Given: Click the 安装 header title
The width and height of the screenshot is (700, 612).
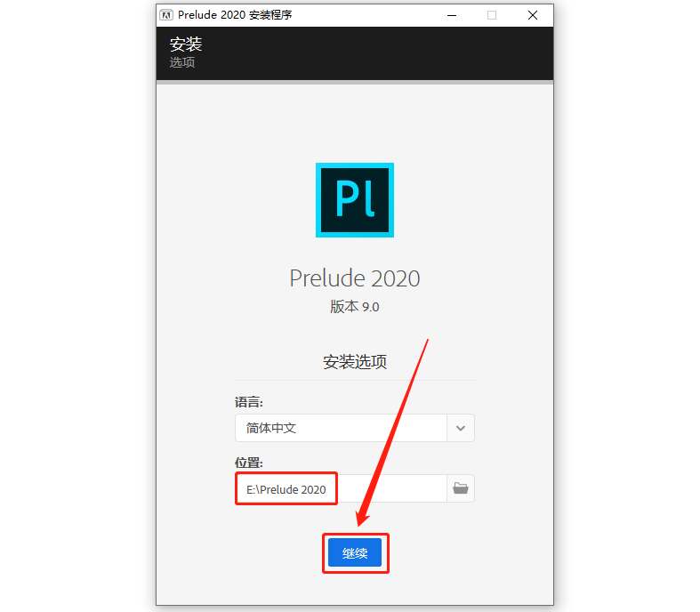Looking at the screenshot, I should click(186, 44).
